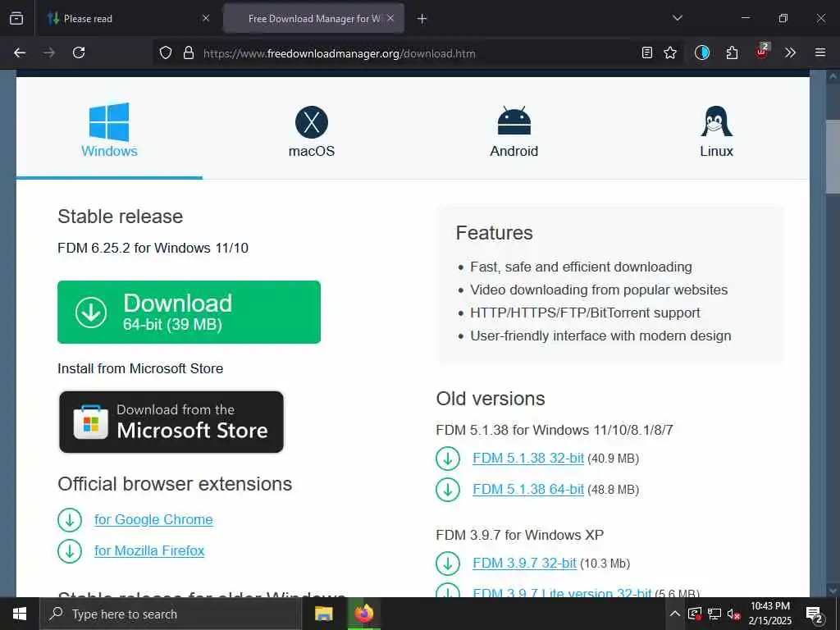Click the download icon beside Google Chrome
Viewport: 840px width, 630px height.
(70, 519)
